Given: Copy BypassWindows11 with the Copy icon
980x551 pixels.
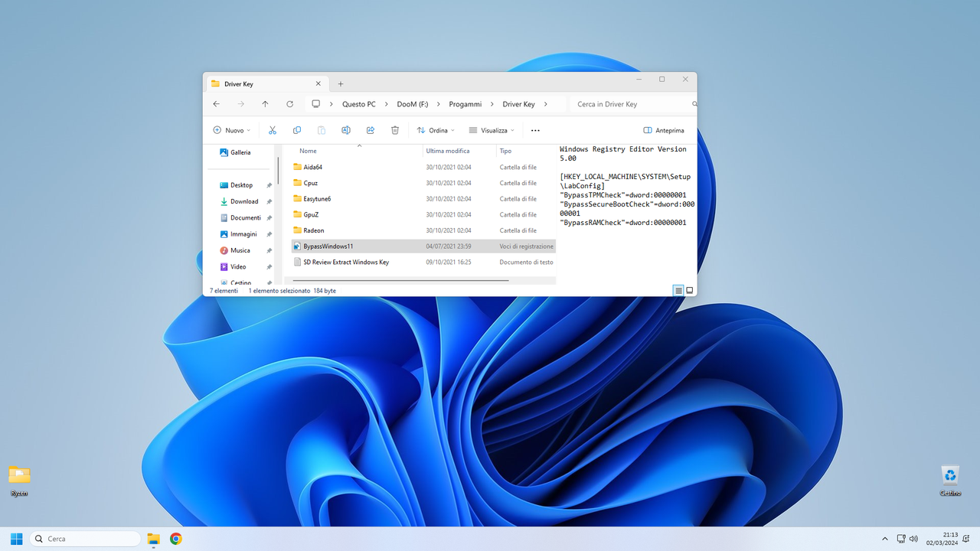Looking at the screenshot, I should coord(296,130).
